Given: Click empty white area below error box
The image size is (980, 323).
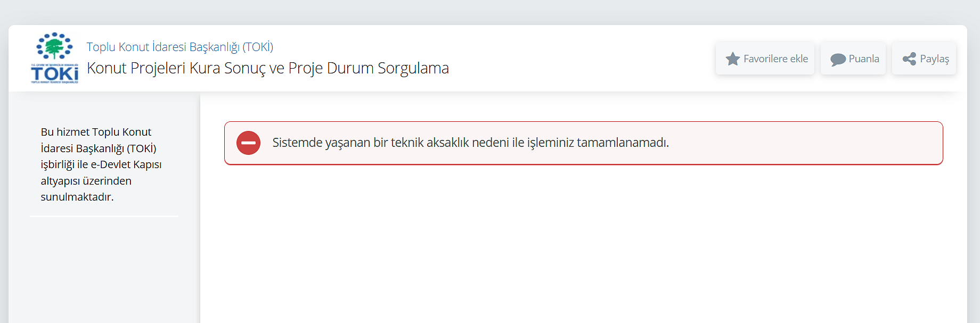Looking at the screenshot, I should coord(583,245).
